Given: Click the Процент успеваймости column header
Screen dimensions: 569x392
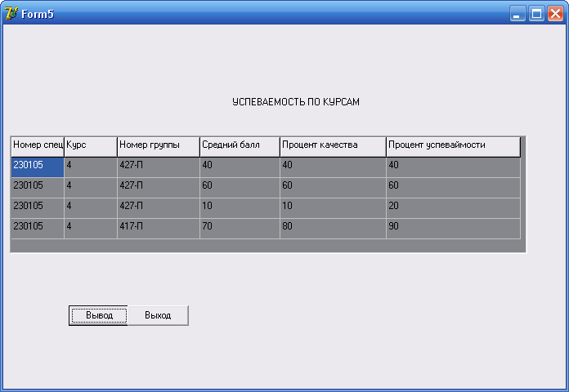Looking at the screenshot, I should pyautogui.click(x=453, y=147).
